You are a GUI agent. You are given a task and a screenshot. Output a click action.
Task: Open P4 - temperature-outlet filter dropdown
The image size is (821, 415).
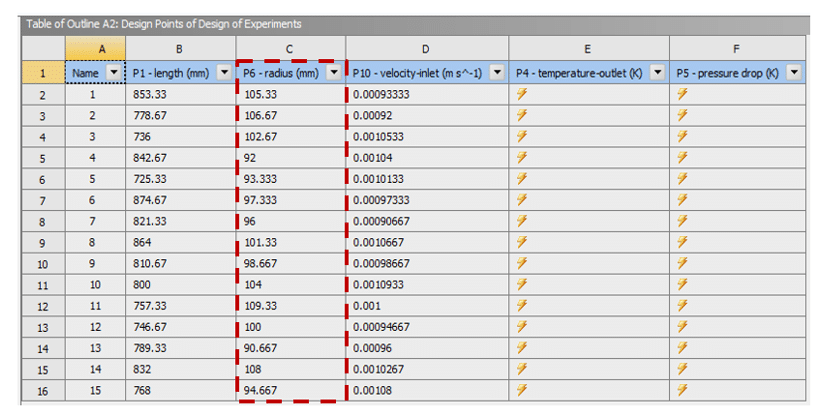pos(656,72)
